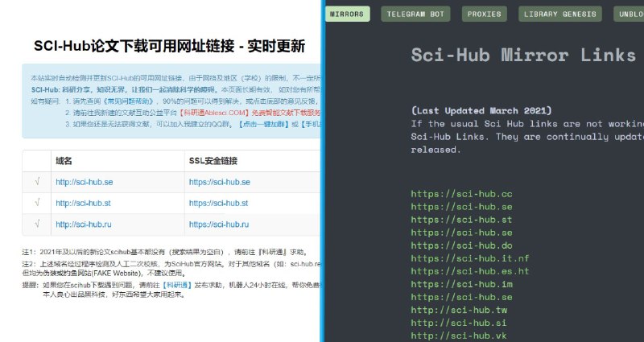Open http://sci-hub.st in the domain column

[x=83, y=203]
